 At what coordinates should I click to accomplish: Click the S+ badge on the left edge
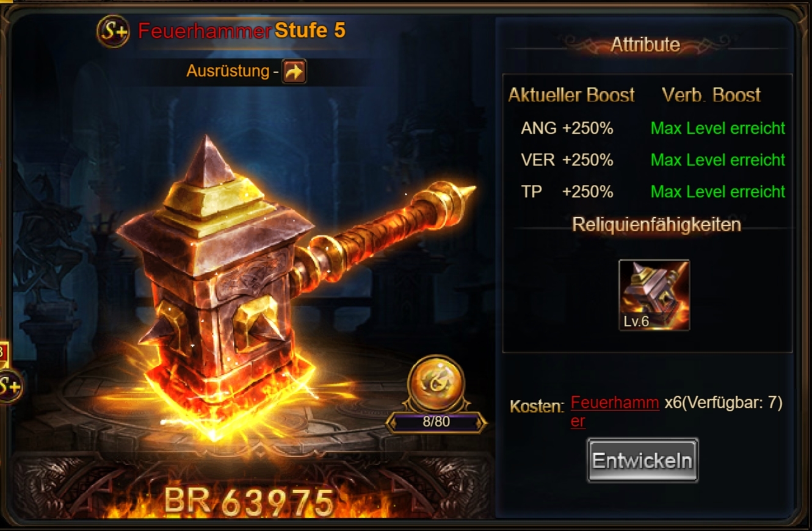10,386
